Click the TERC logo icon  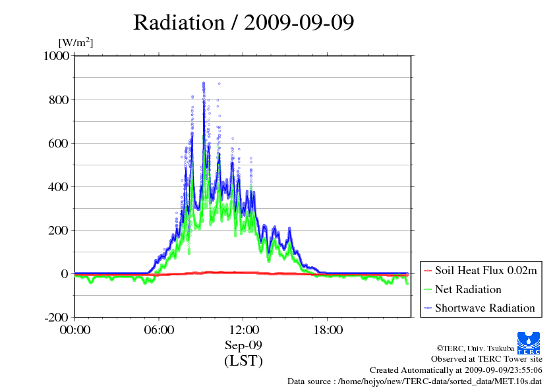coord(529,343)
